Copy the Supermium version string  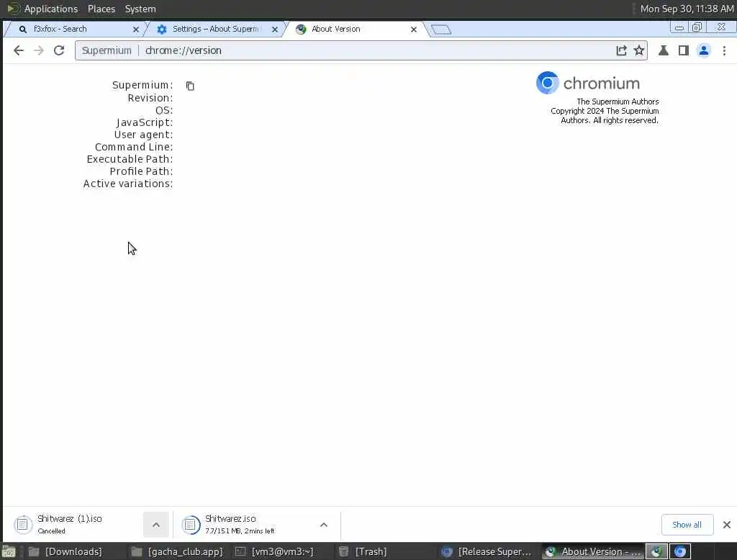tap(190, 86)
